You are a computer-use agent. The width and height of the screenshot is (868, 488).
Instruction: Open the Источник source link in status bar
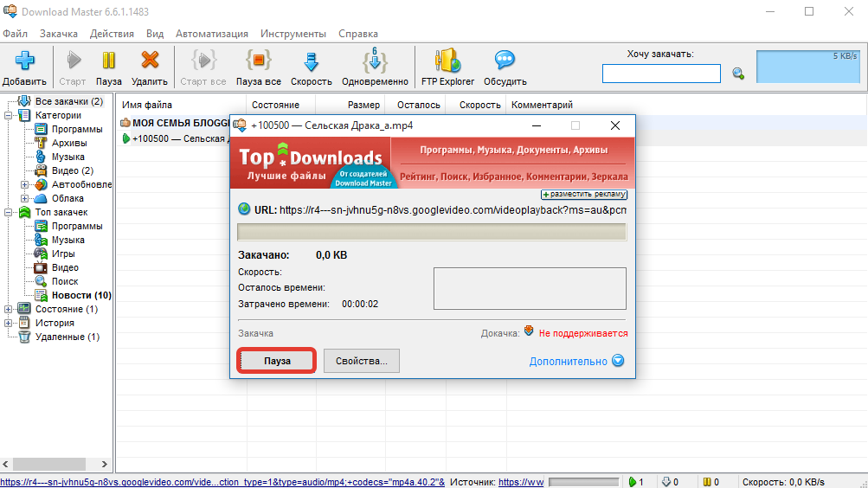pyautogui.click(x=521, y=482)
